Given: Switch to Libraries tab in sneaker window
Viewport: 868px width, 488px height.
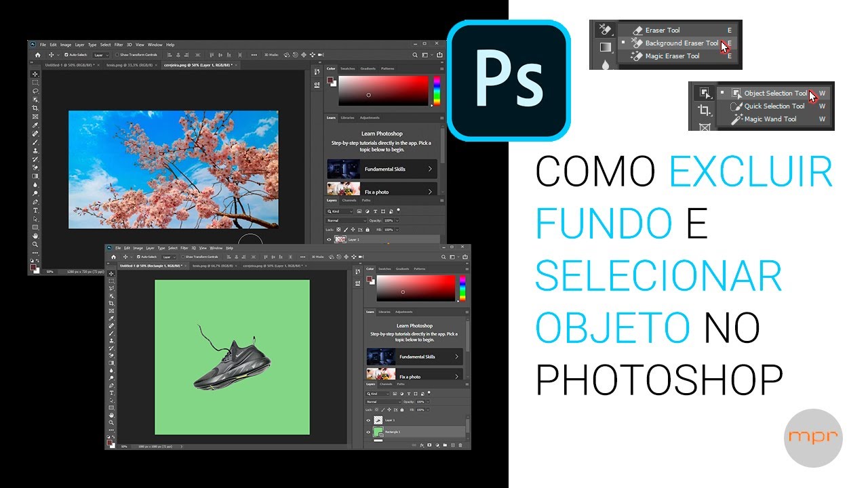Looking at the screenshot, I should tap(384, 312).
